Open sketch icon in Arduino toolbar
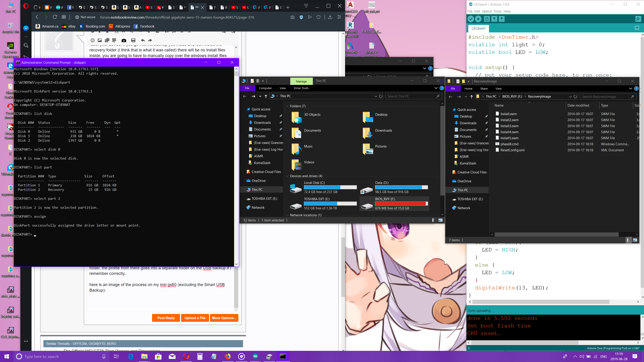Image resolution: width=644 pixels, height=362 pixels. [494, 19]
